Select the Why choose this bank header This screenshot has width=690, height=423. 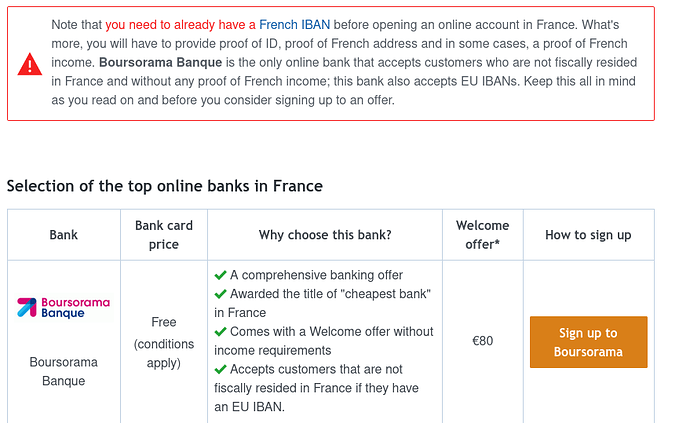(325, 235)
